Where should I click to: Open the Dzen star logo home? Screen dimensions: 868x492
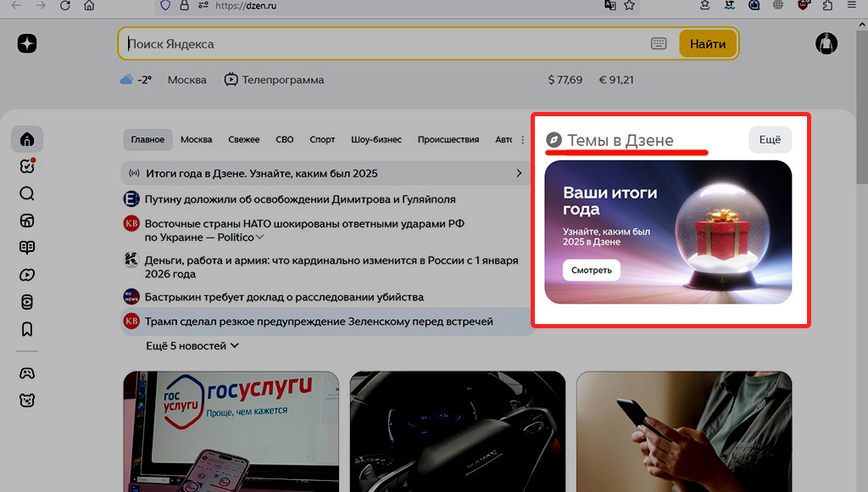pyautogui.click(x=26, y=43)
